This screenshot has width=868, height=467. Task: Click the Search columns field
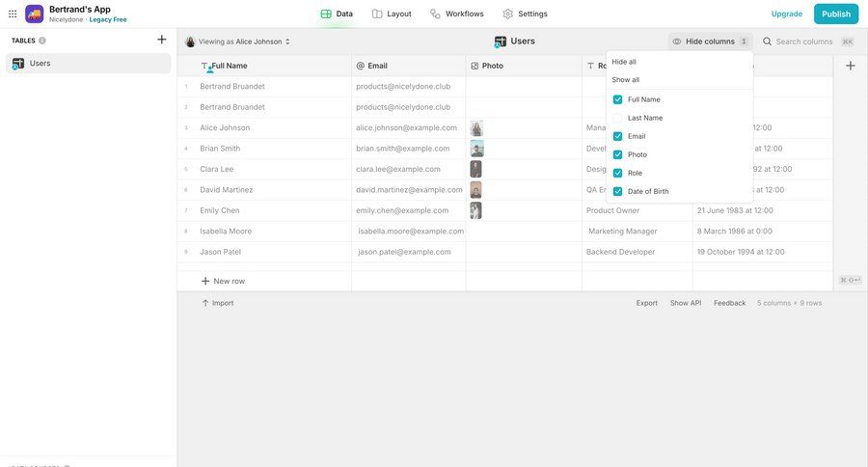(807, 41)
